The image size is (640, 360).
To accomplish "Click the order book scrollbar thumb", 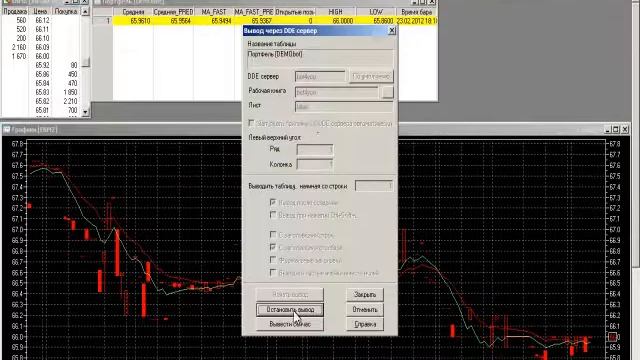I will 85,61.
